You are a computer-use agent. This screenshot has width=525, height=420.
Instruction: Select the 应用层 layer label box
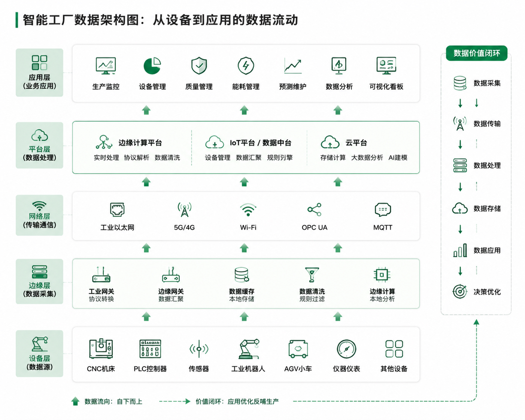point(39,73)
